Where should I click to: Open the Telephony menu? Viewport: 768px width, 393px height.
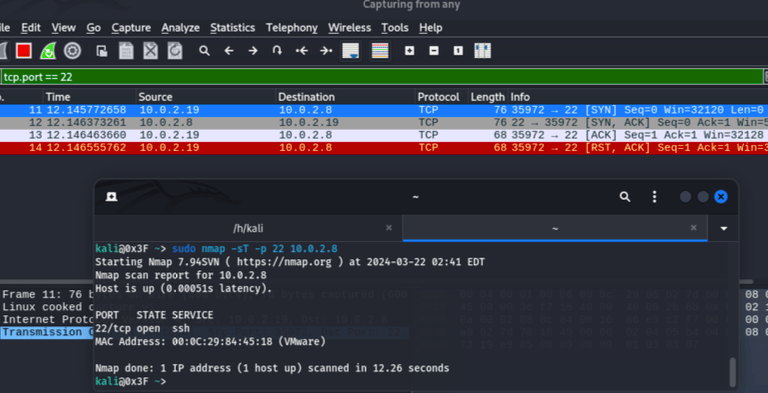(292, 28)
